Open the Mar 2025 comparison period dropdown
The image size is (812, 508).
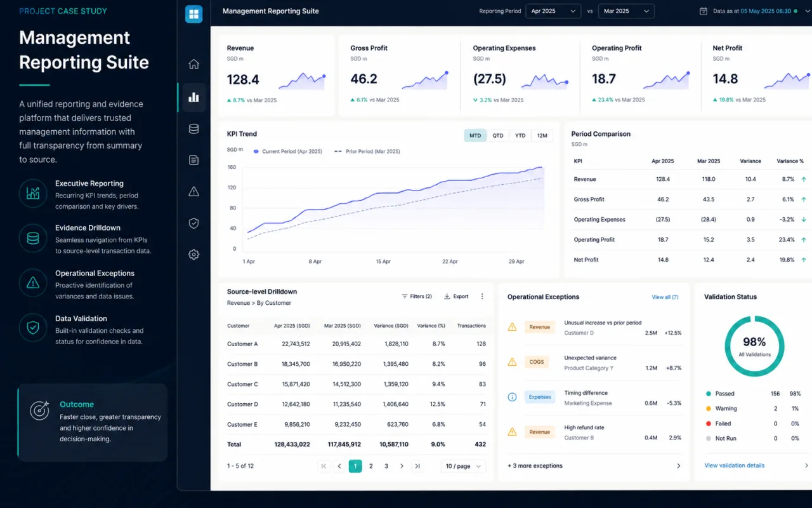coord(626,11)
